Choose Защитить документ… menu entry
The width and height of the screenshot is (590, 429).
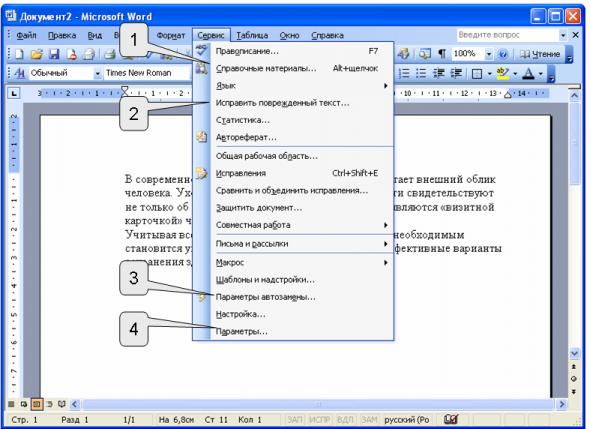pyautogui.click(x=293, y=208)
